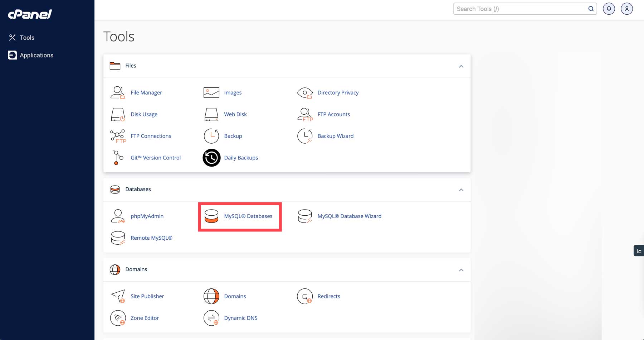Collapse the Files section
This screenshot has width=644, height=340.
tap(461, 66)
